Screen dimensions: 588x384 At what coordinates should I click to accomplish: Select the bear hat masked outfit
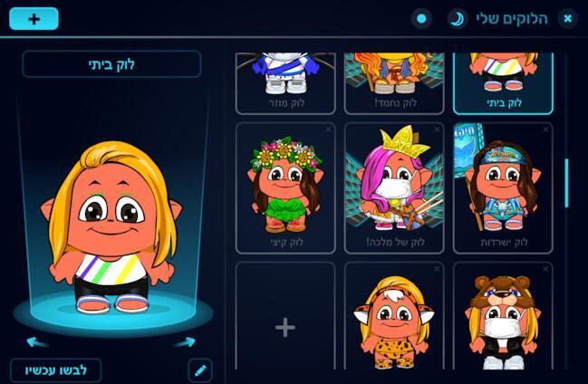(503, 317)
